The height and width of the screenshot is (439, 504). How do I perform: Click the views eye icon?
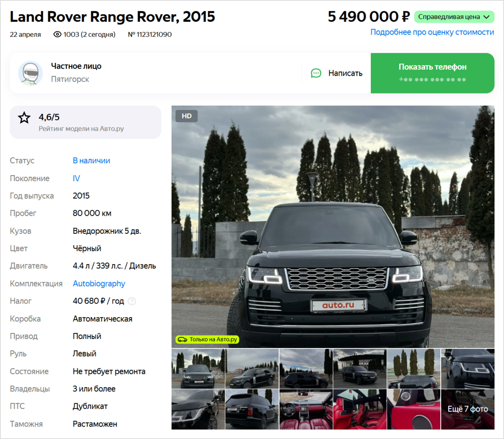coord(57,34)
